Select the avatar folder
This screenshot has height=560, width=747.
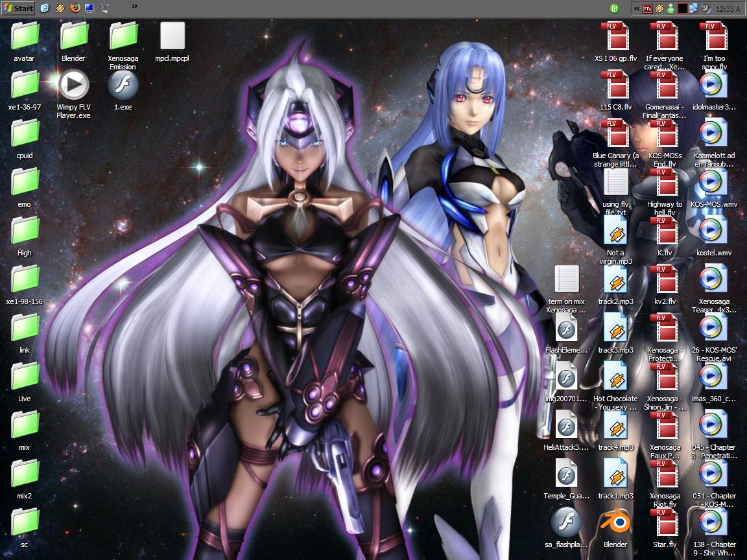click(x=24, y=42)
